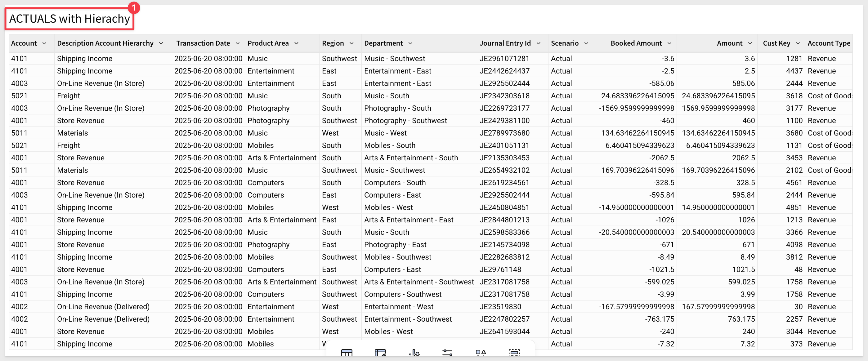Viewport: 868px width, 361px height.
Task: Open the Account column dropdown arrow
Action: coord(44,43)
